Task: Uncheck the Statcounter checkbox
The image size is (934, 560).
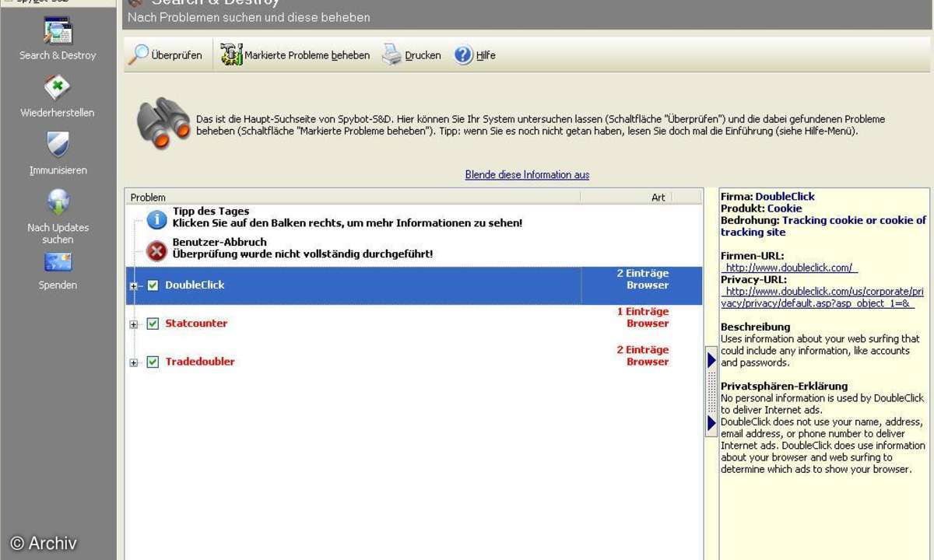Action: coord(153,324)
